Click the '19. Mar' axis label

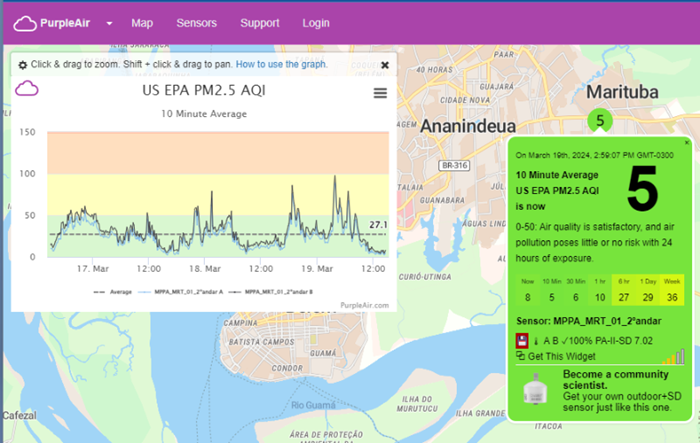click(317, 269)
